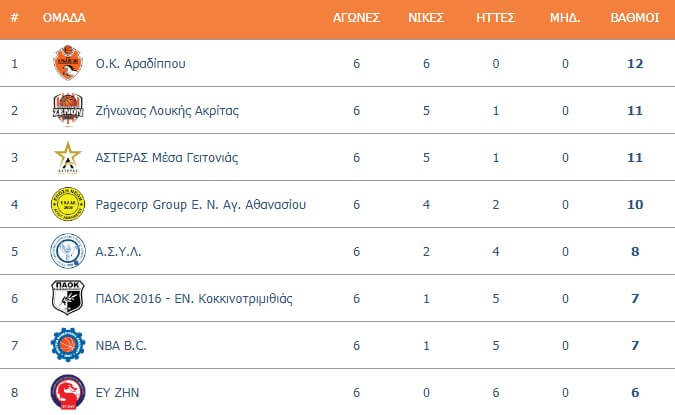This screenshot has height=415, width=675.
Task: Click the ΠΑΟΚ black shield logo
Action: tap(68, 298)
